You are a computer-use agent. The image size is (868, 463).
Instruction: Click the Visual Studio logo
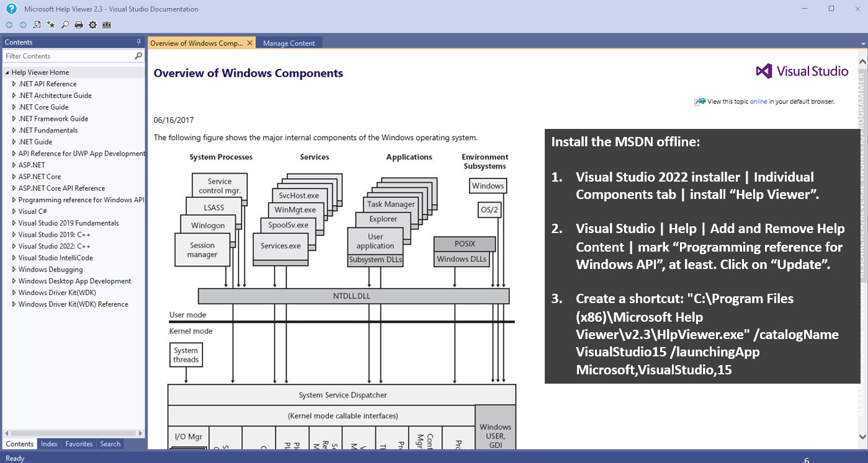[x=802, y=71]
